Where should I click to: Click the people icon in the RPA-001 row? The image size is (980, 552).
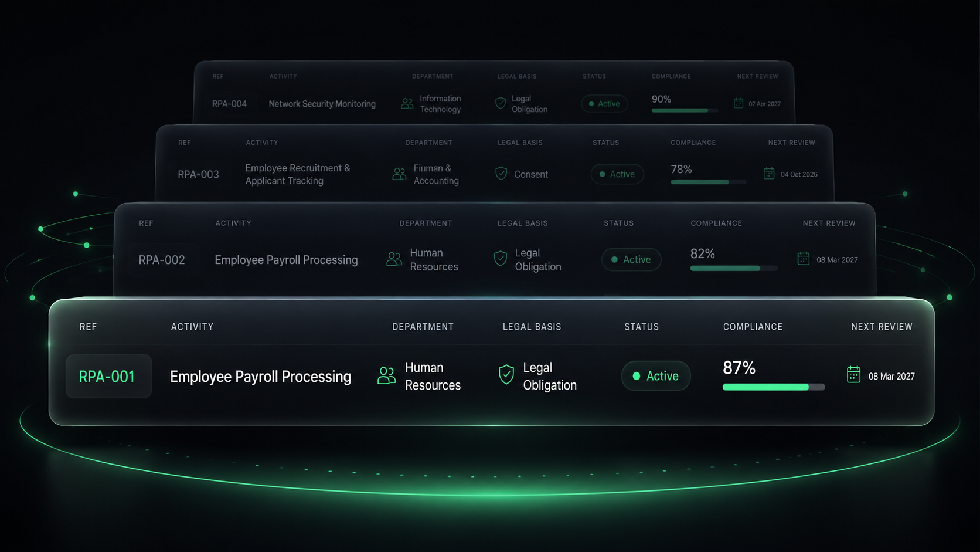coord(386,375)
